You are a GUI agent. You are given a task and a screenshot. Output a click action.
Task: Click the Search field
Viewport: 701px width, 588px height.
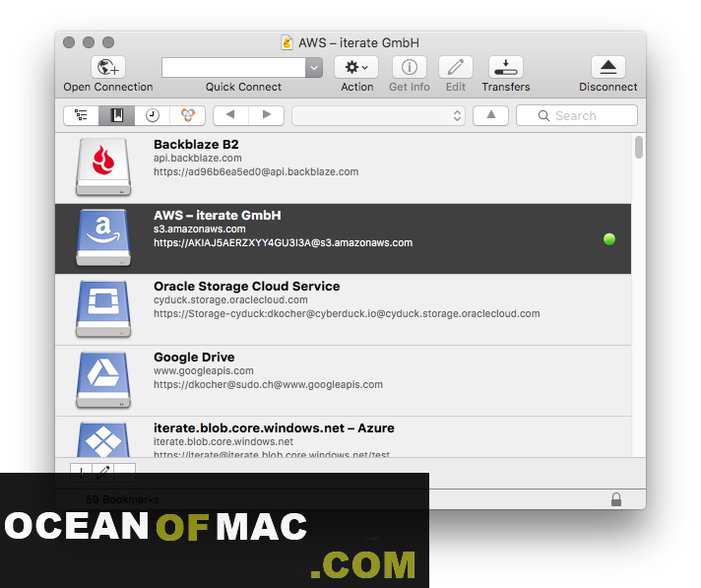click(x=577, y=116)
